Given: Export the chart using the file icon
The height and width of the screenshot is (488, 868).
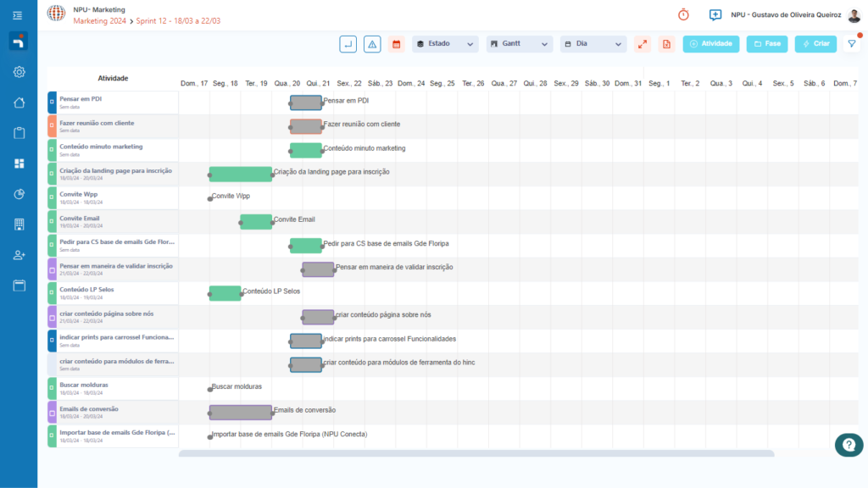Looking at the screenshot, I should click(666, 44).
